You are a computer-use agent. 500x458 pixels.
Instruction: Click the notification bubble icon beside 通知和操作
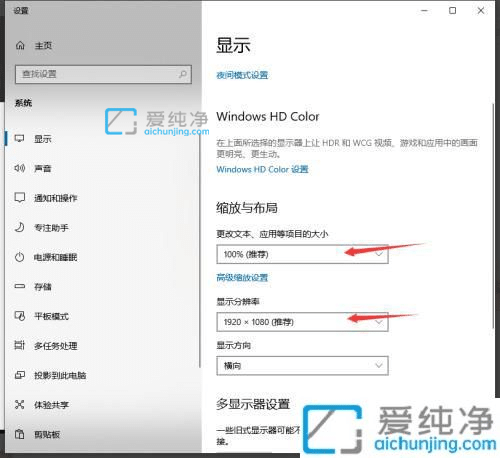pyautogui.click(x=20, y=198)
